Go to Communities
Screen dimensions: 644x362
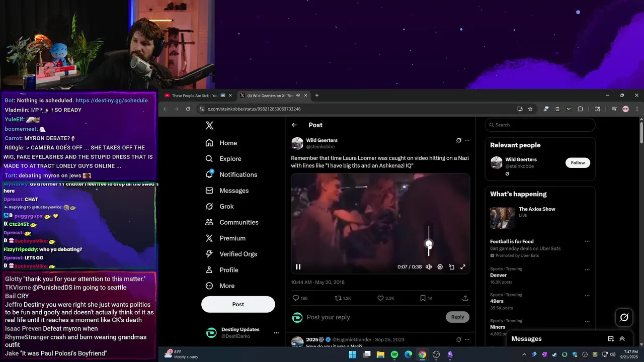pos(232,222)
